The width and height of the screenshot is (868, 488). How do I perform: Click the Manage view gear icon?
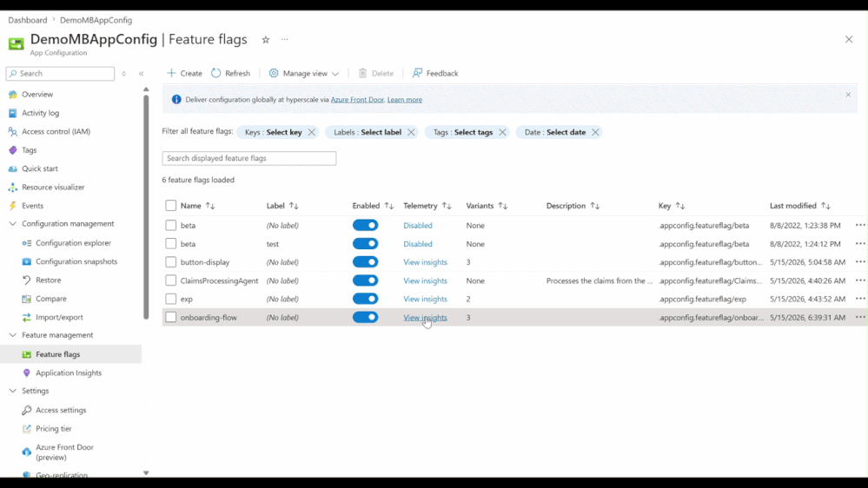tap(274, 73)
